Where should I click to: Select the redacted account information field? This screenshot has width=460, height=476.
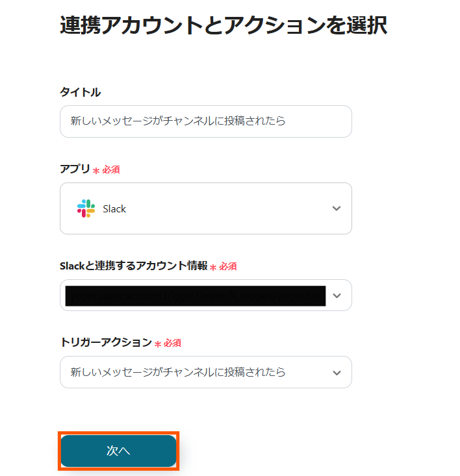pyautogui.click(x=195, y=295)
